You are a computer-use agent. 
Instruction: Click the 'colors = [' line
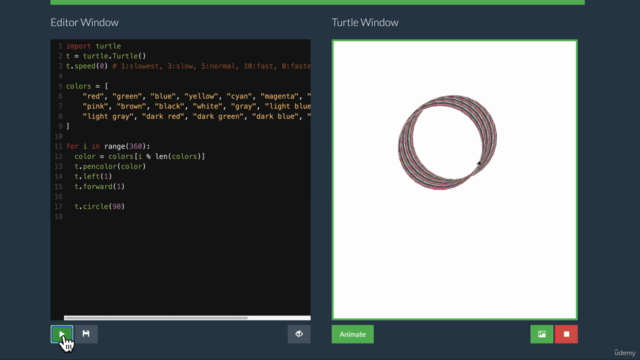[87, 86]
